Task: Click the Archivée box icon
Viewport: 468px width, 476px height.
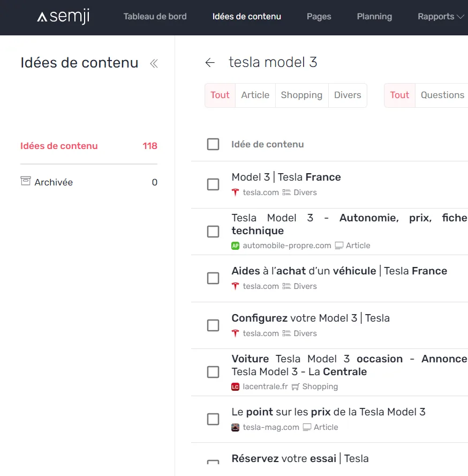Action: coord(26,181)
